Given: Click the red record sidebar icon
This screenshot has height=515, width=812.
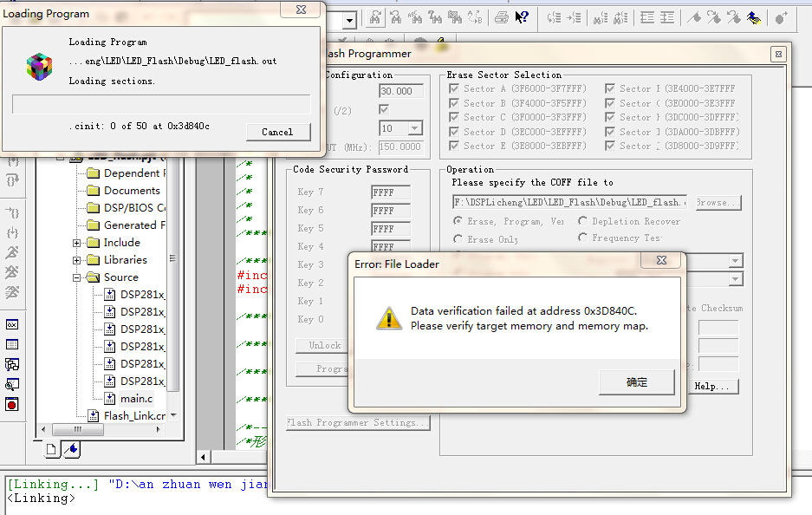Looking at the screenshot, I should (12, 404).
